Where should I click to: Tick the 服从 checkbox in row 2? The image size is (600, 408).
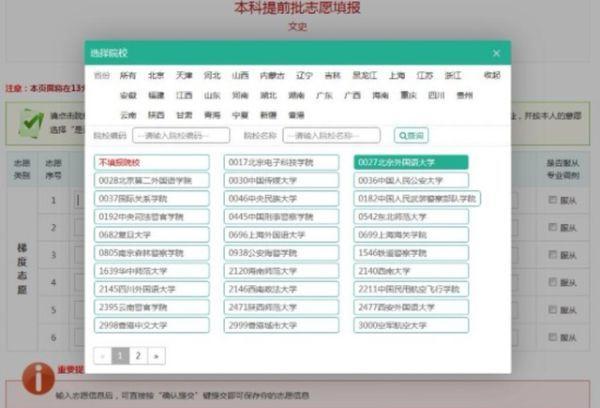point(552,227)
